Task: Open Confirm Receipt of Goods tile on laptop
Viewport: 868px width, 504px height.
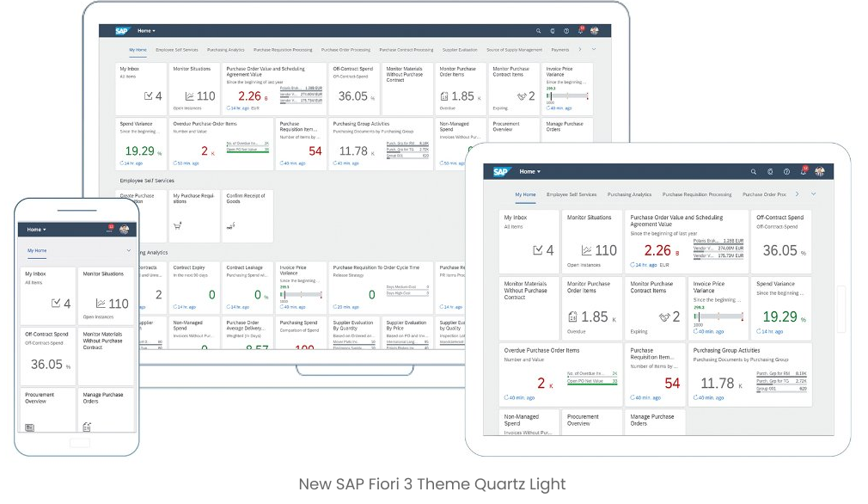Action: click(x=248, y=216)
